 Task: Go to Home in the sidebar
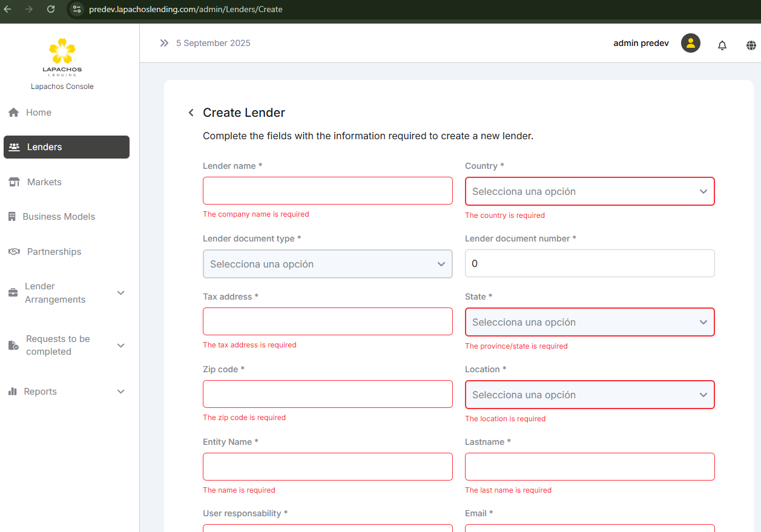click(38, 113)
